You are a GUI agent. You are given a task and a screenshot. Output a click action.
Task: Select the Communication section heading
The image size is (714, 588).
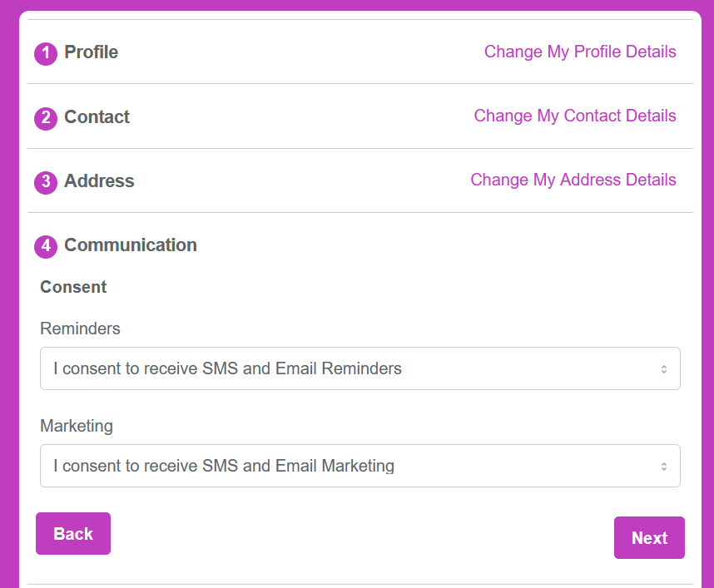131,245
